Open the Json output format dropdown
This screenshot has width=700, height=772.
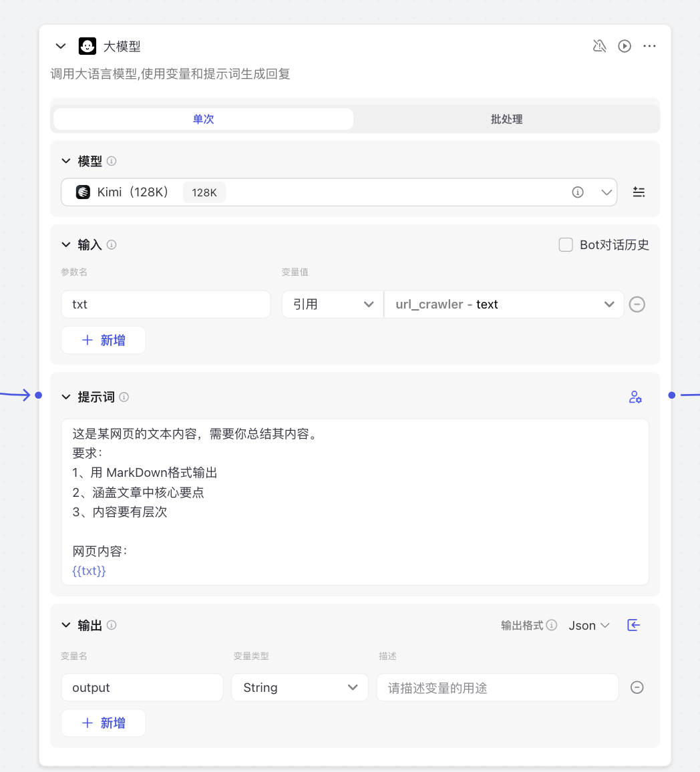click(588, 625)
